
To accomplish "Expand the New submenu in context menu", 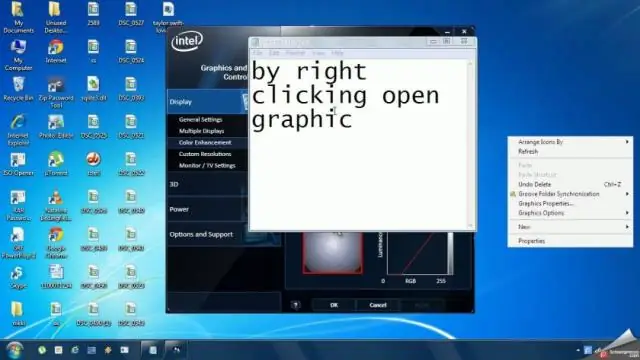I will [570, 227].
